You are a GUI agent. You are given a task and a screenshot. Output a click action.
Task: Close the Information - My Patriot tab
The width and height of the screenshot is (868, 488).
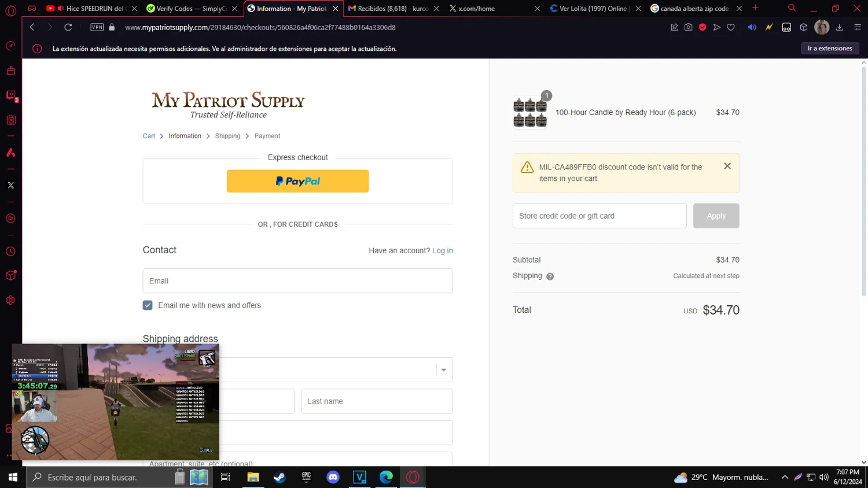coord(336,9)
